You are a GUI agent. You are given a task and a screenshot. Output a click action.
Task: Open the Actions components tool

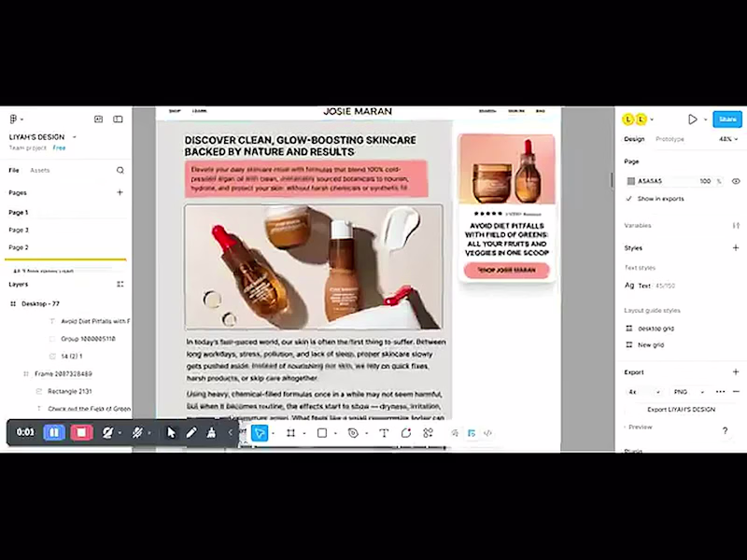(x=428, y=433)
